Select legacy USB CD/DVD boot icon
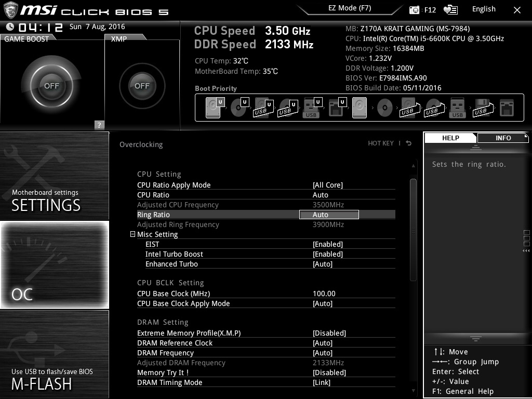The width and height of the screenshot is (532, 399). click(x=434, y=108)
